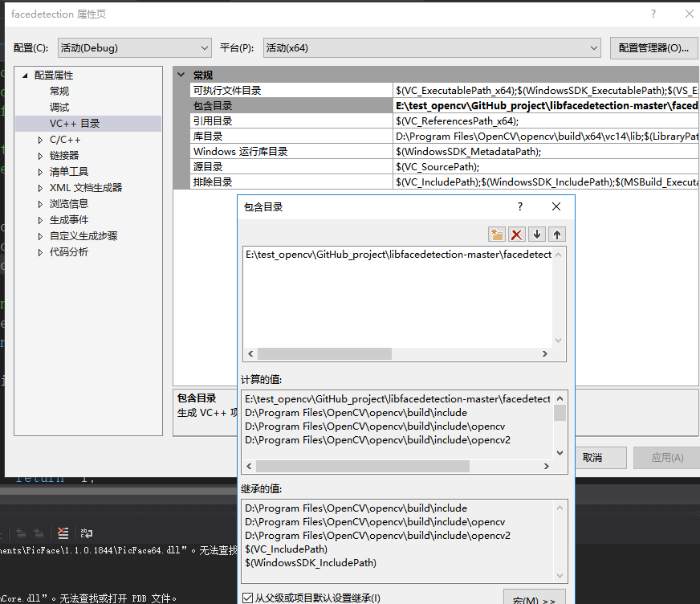This screenshot has height=604, width=700.
Task: Click the 取消 button
Action: [601, 457]
